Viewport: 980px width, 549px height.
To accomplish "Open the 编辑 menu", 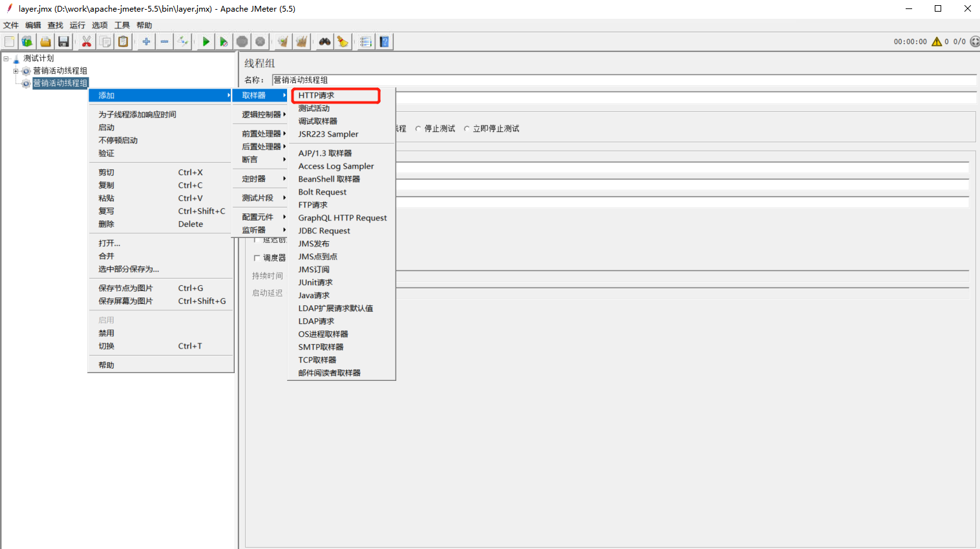I will pyautogui.click(x=33, y=25).
